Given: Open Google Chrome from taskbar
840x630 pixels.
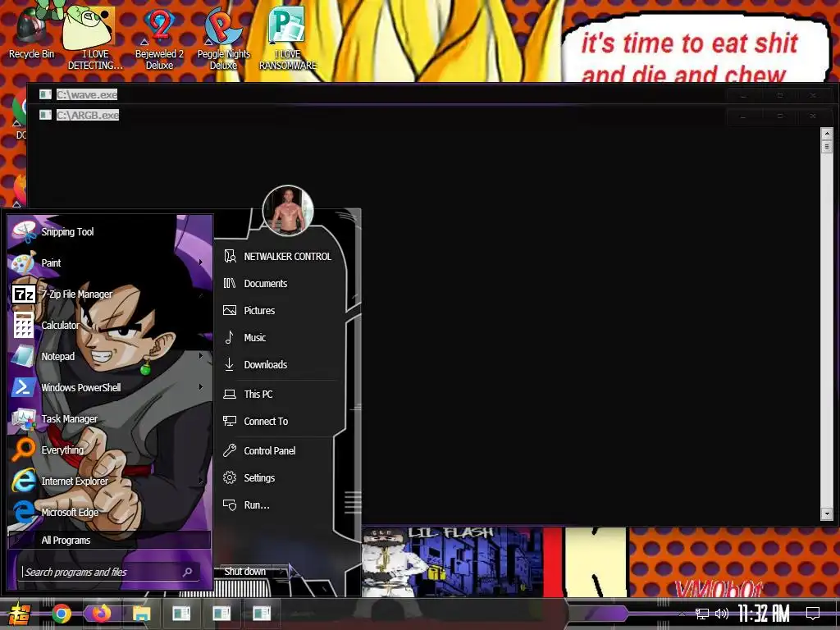Looking at the screenshot, I should [x=62, y=614].
